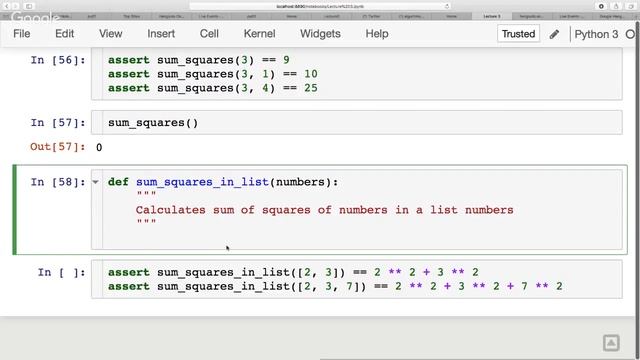
Task: Collapse the In [58] cell code fold arrow
Action: [96, 182]
